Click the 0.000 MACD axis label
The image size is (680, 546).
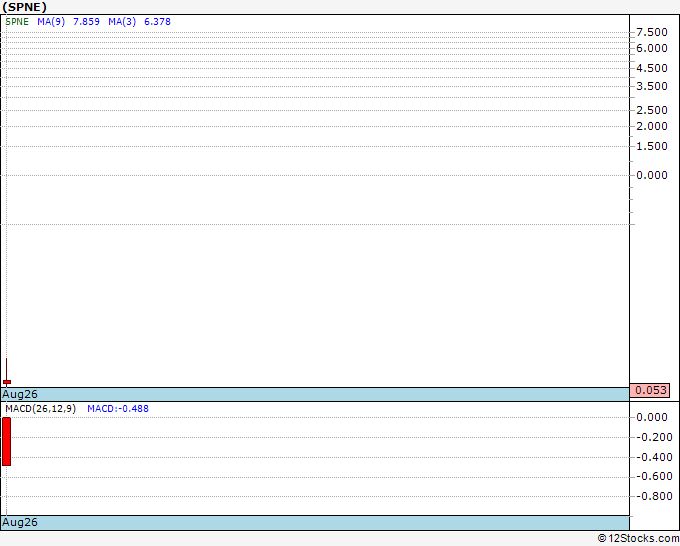[652, 417]
